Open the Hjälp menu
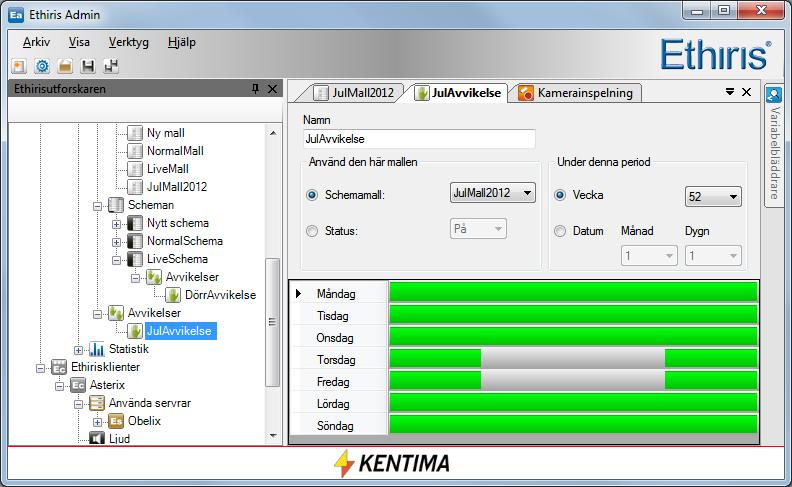Image resolution: width=792 pixels, height=487 pixels. coord(182,42)
